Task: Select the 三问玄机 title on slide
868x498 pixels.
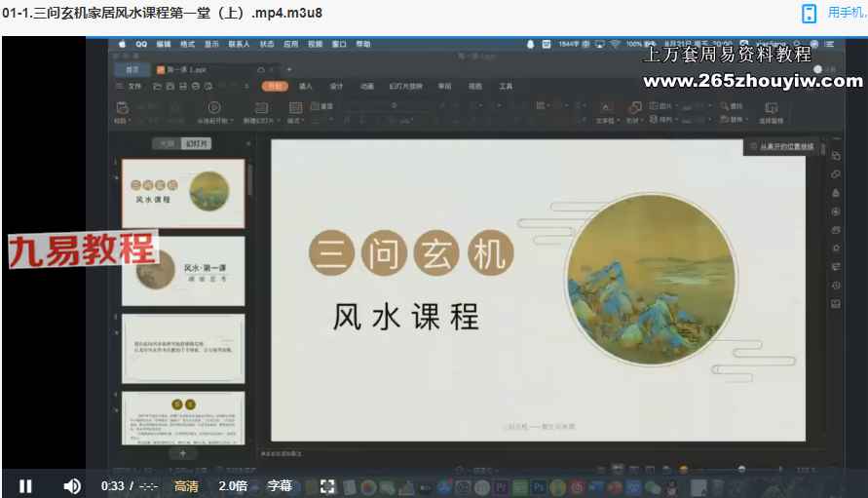Action: point(411,252)
